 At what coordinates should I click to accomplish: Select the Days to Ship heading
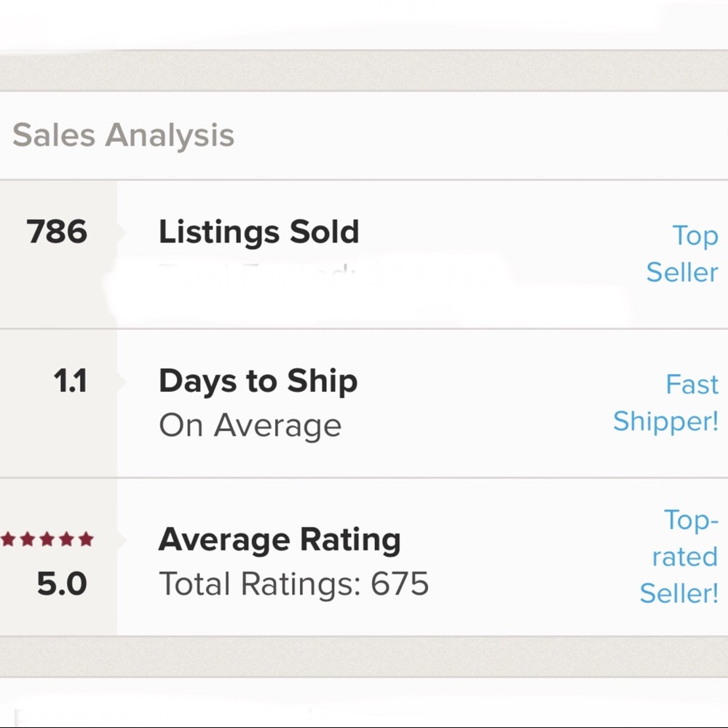(258, 381)
